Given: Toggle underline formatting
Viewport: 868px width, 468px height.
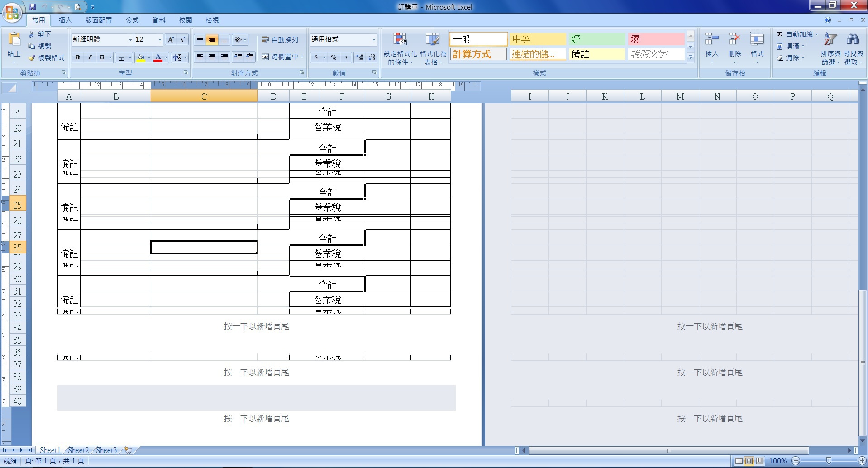Looking at the screenshot, I should (102, 57).
